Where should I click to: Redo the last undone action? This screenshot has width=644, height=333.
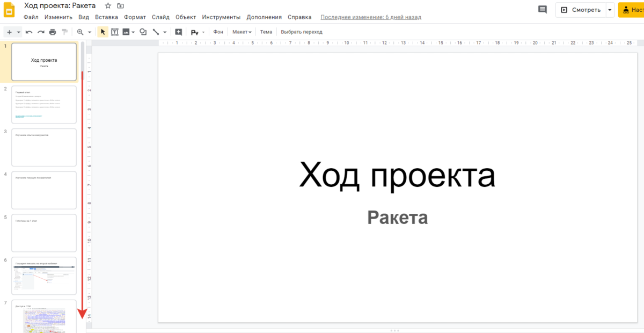point(41,32)
